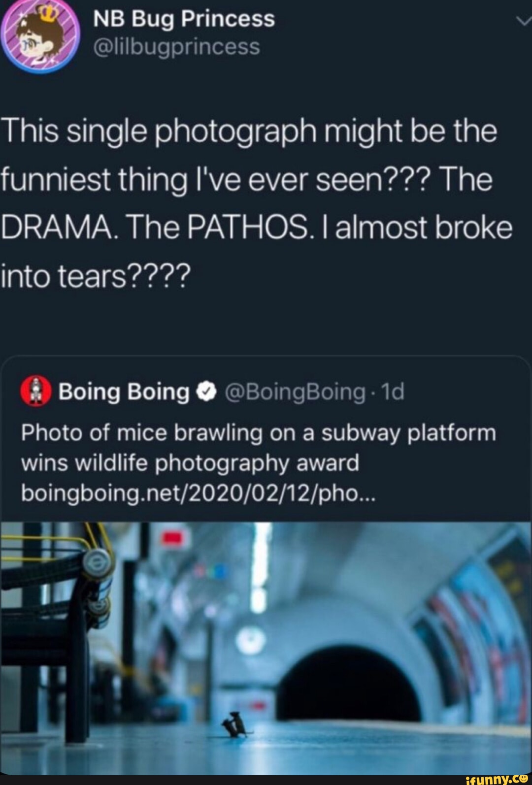Visit the @BoingBoing handle
The image size is (532, 785).
tap(296, 392)
